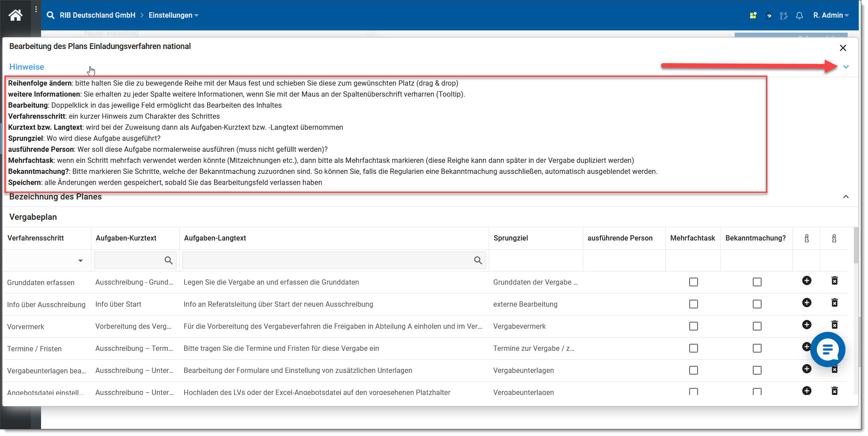Select the 'Vergabevermerk' Sprungziel cell

pyautogui.click(x=519, y=326)
